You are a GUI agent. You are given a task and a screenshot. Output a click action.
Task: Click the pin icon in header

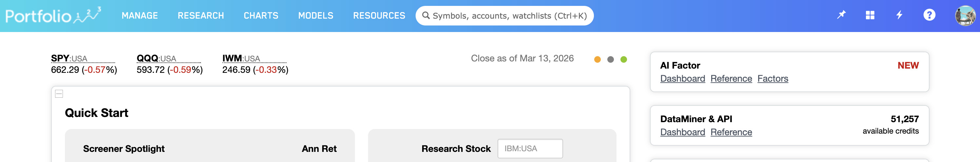(841, 15)
